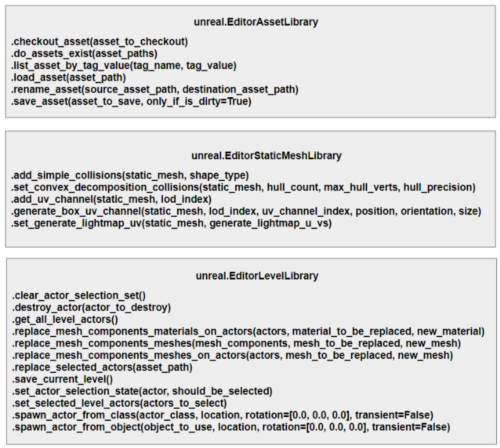Select the .save_current_level() entry
The width and height of the screenshot is (500, 448).
tap(63, 379)
